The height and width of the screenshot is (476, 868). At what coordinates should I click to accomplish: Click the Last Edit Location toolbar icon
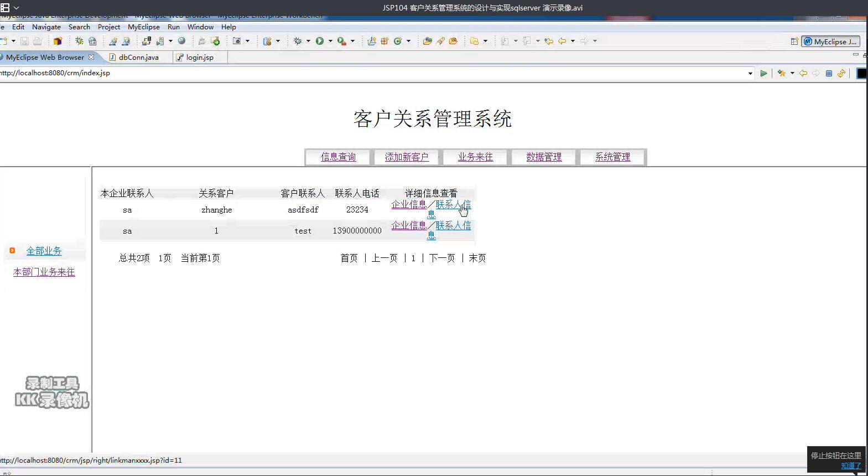(549, 41)
